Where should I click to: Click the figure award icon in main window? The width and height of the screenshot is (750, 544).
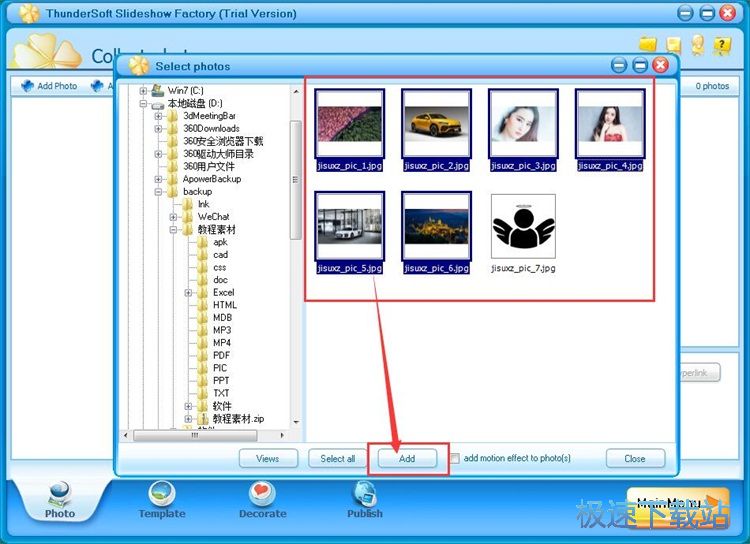697,45
